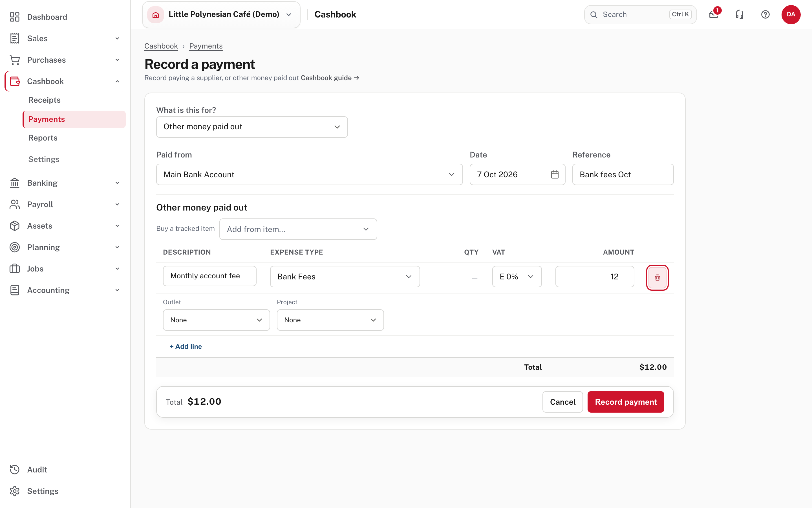
Task: Click the Payroll people icon
Action: point(14,204)
